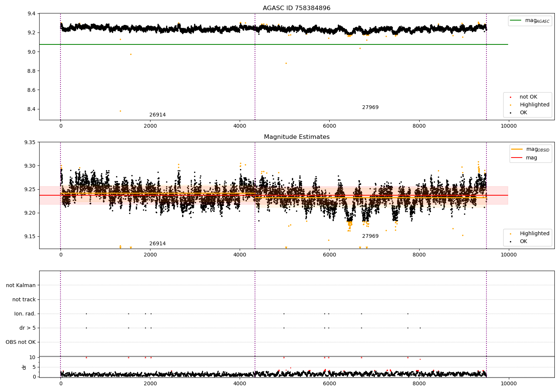Click "not OK" legend entry in top plot
Screen dimensions: 560x392
tap(528, 97)
